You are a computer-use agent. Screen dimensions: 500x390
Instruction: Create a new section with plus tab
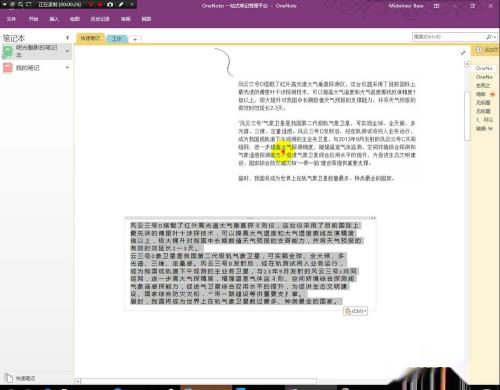(x=135, y=39)
